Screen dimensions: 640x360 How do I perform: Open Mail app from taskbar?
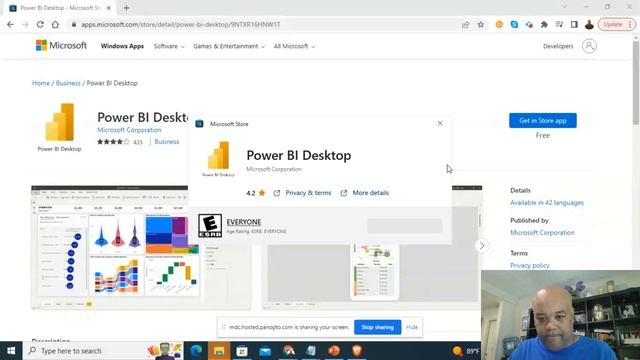coord(265,351)
